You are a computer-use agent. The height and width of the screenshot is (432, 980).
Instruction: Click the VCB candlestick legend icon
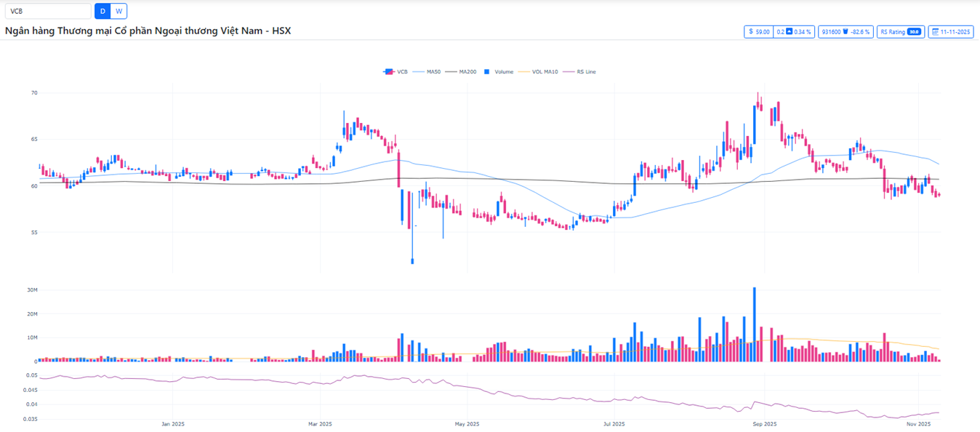[x=388, y=72]
